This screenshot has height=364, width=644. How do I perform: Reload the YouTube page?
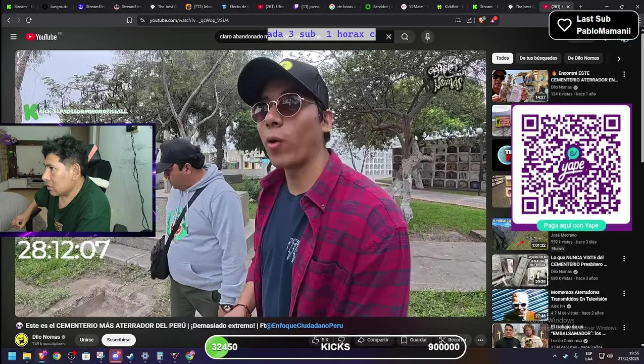coord(29,20)
